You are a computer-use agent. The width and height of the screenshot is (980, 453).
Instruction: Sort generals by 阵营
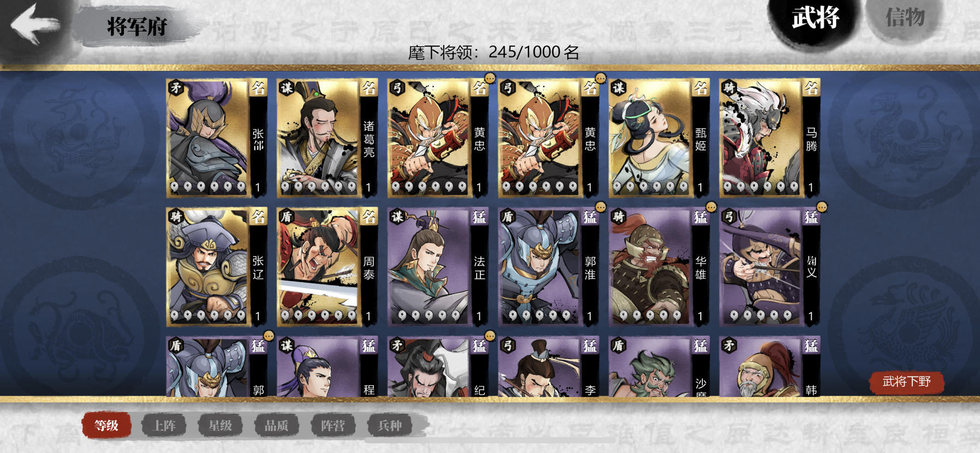333,425
